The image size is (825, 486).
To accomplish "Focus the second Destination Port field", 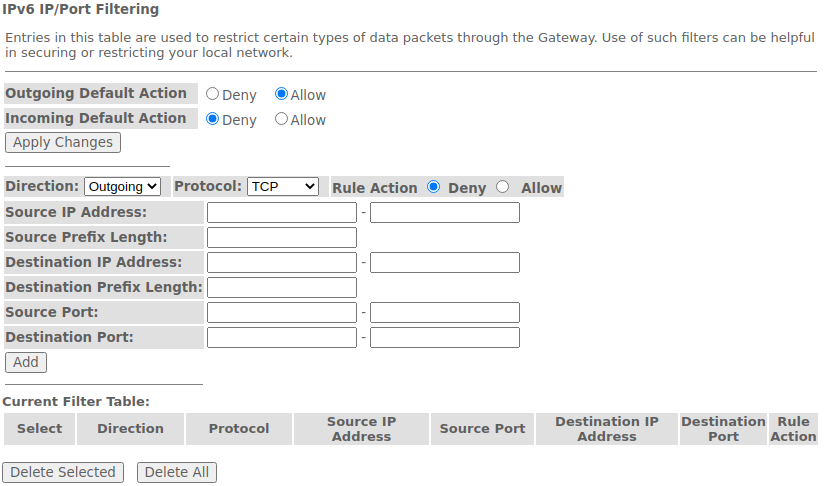I will tap(445, 337).
